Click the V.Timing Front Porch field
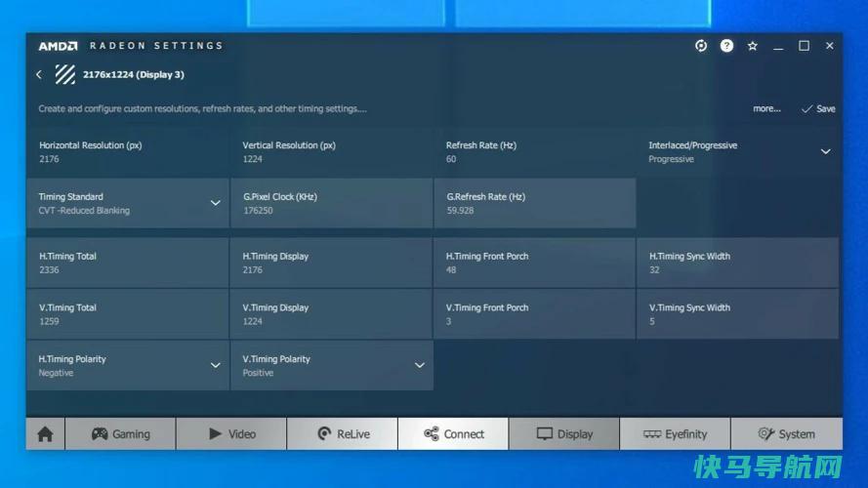This screenshot has width=868, height=488. tap(535, 314)
